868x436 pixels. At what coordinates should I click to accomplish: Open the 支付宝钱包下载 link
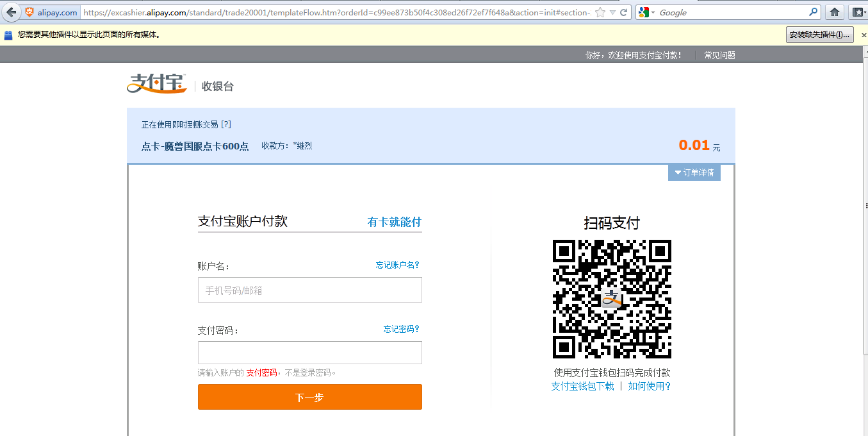(582, 386)
